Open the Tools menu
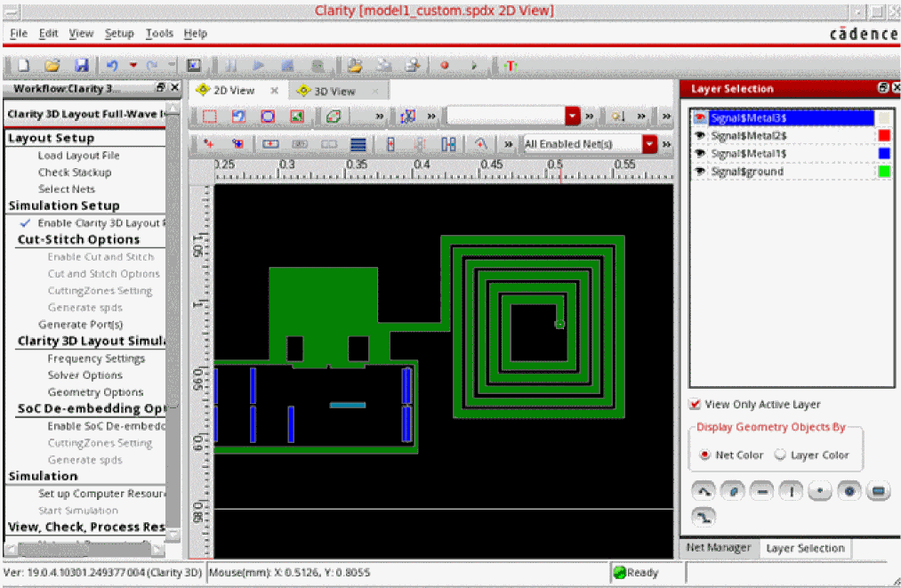This screenshot has width=901, height=588. (159, 33)
